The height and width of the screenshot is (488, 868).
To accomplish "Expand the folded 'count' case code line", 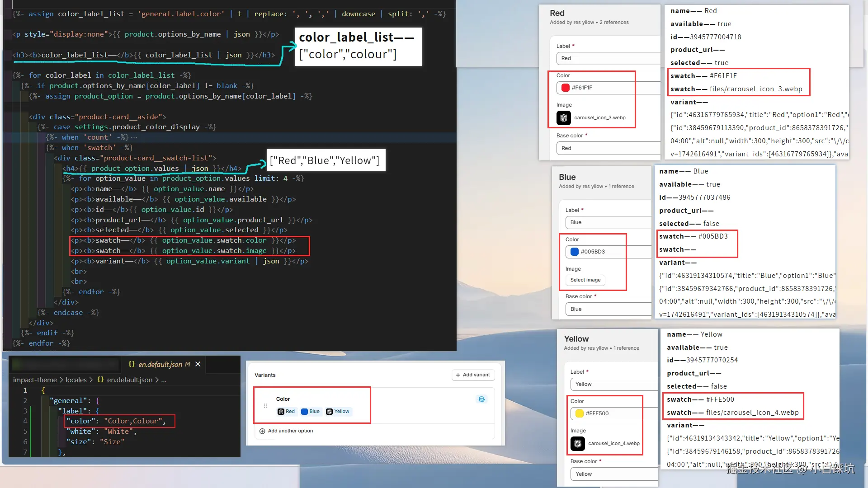I will [x=134, y=137].
